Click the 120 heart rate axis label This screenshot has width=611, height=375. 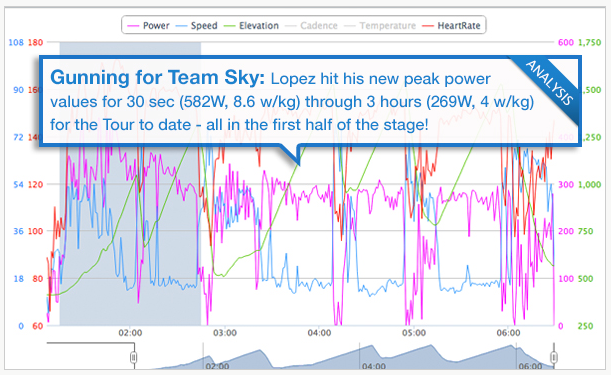point(35,184)
